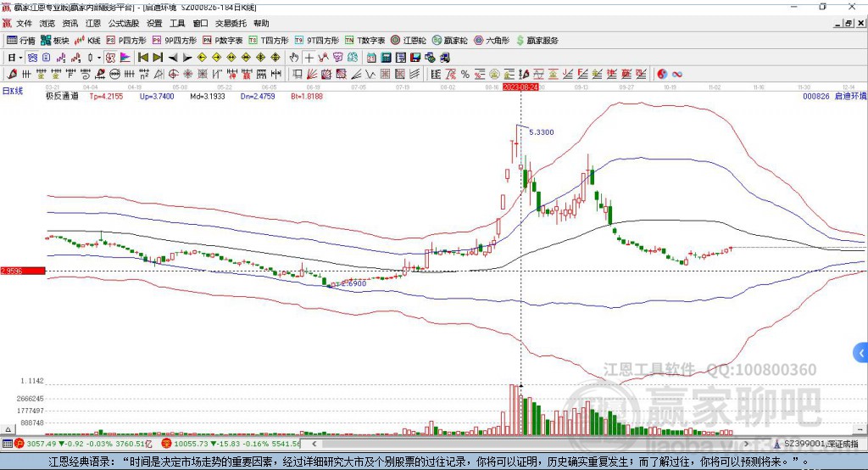
Task: Switch to the K线 chart view
Action: [x=87, y=41]
